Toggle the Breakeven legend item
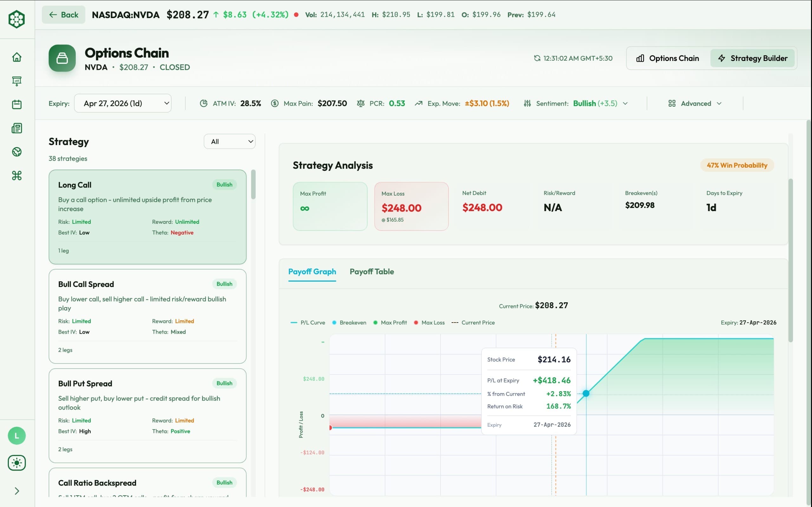Image resolution: width=812 pixels, height=507 pixels. (349, 323)
